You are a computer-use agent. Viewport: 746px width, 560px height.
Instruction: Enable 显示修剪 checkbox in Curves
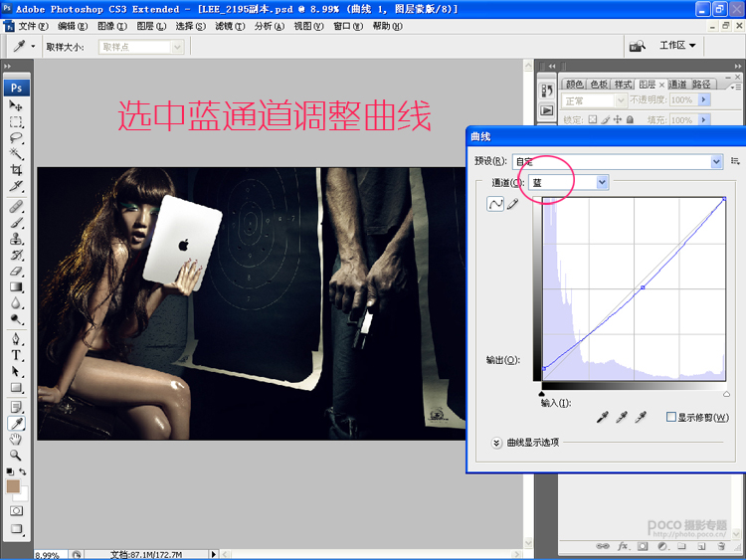[670, 417]
